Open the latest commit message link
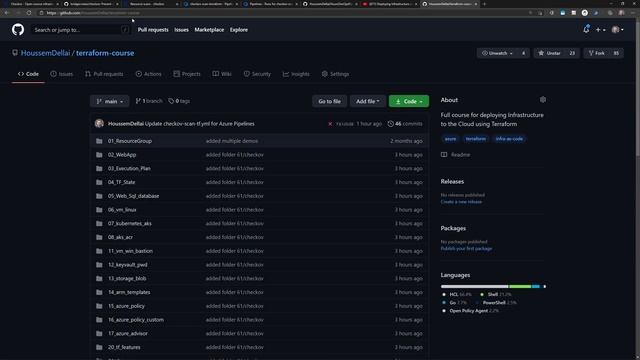 pos(200,124)
